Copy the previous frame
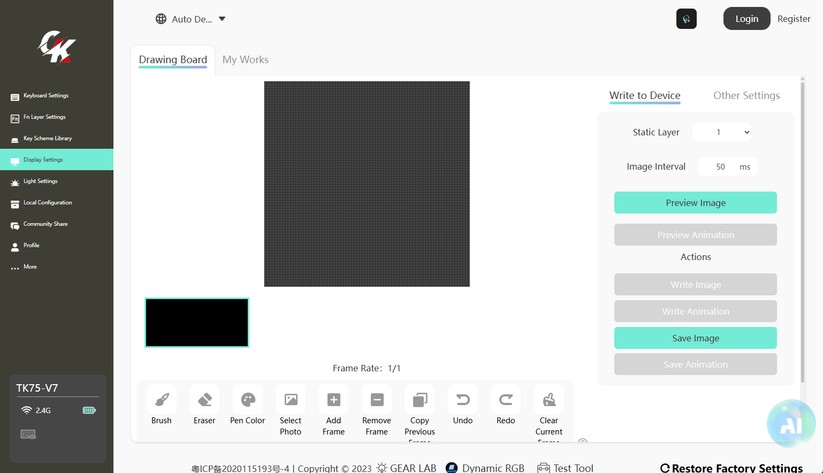Screen dimensions: 823x473 click(420, 401)
